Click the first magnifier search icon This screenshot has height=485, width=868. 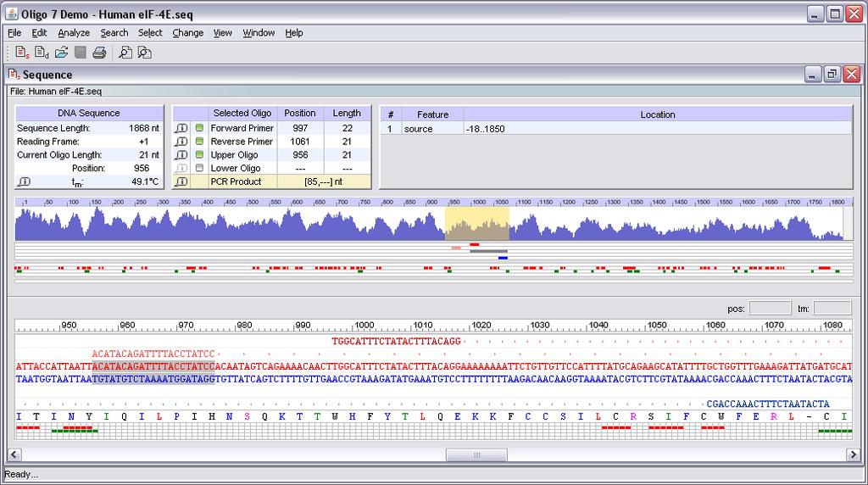point(125,53)
